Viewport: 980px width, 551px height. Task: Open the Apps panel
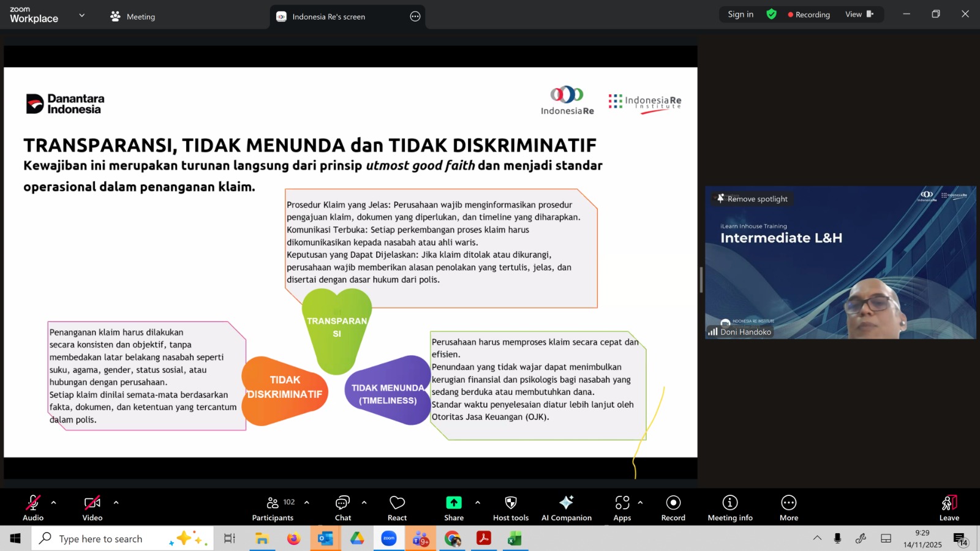622,508
